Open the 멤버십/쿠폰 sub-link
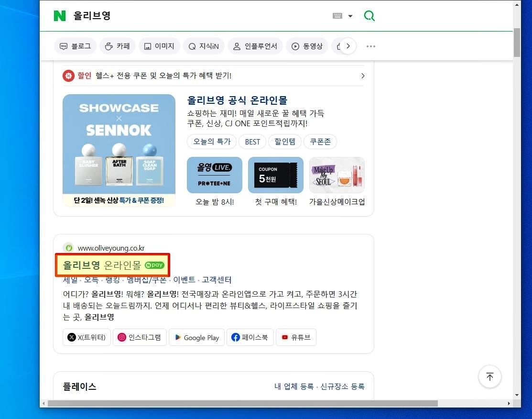The image size is (532, 419). pos(147,280)
